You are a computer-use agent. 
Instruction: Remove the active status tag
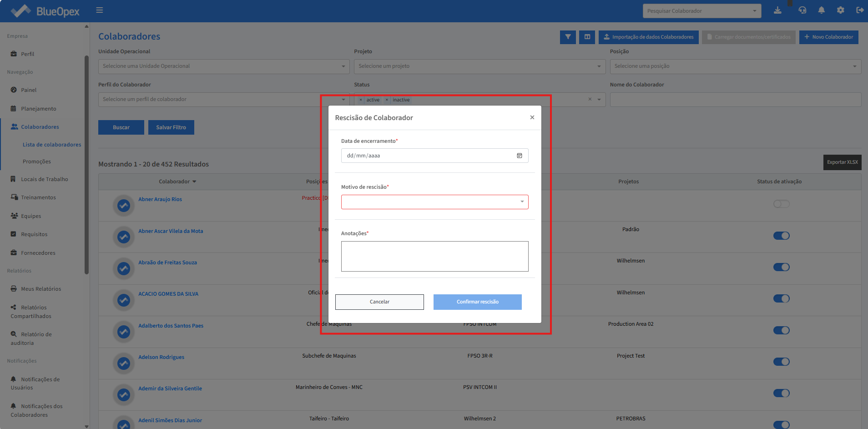click(x=361, y=100)
